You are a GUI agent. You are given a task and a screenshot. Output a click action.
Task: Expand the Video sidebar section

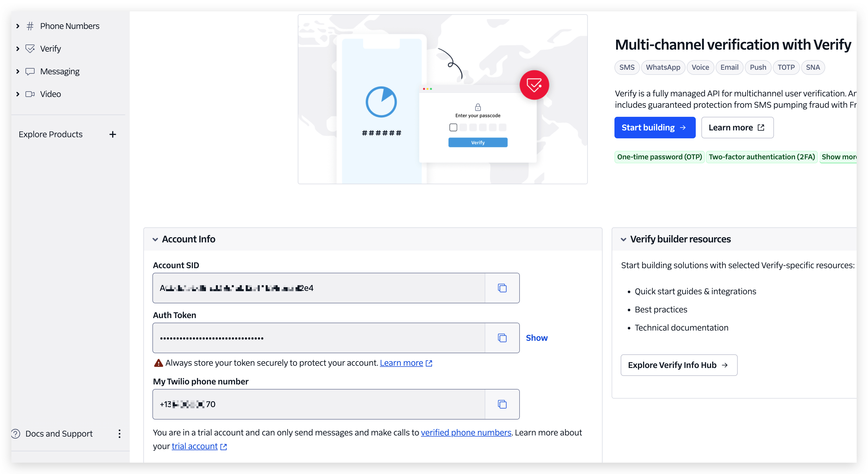18,94
